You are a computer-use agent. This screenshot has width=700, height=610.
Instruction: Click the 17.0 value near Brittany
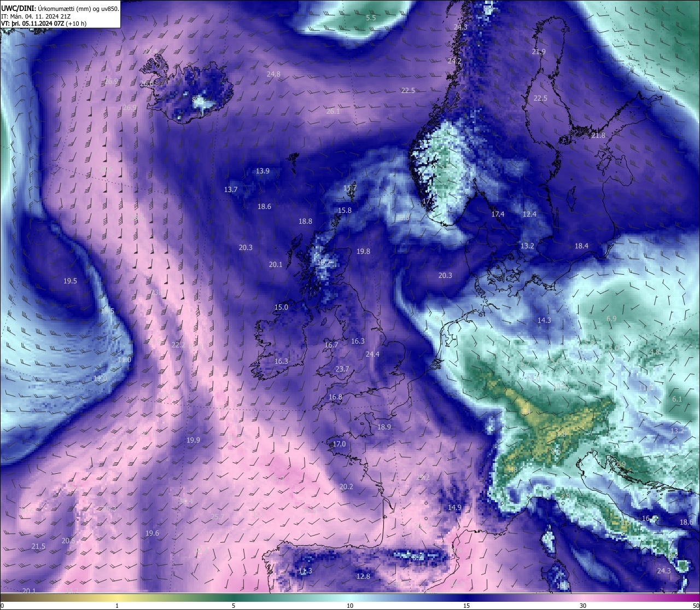pyautogui.click(x=340, y=444)
